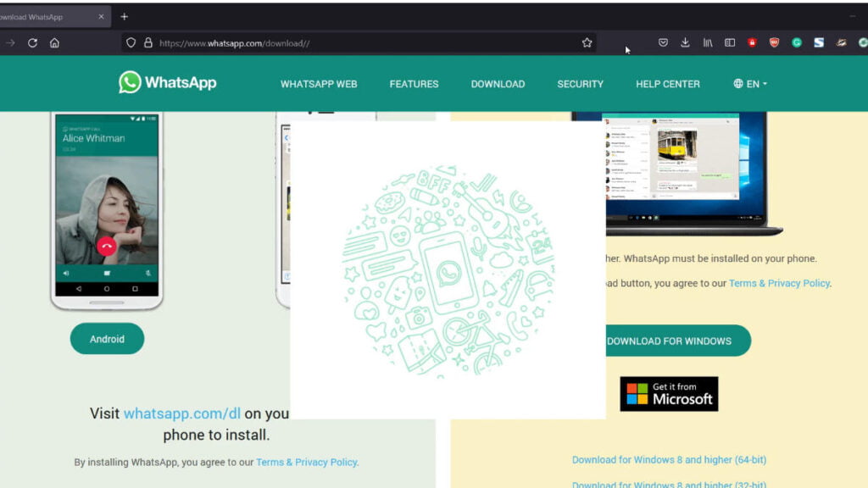Select WHATSAPP WEB from the navigation
The image size is (868, 488).
(x=318, y=83)
